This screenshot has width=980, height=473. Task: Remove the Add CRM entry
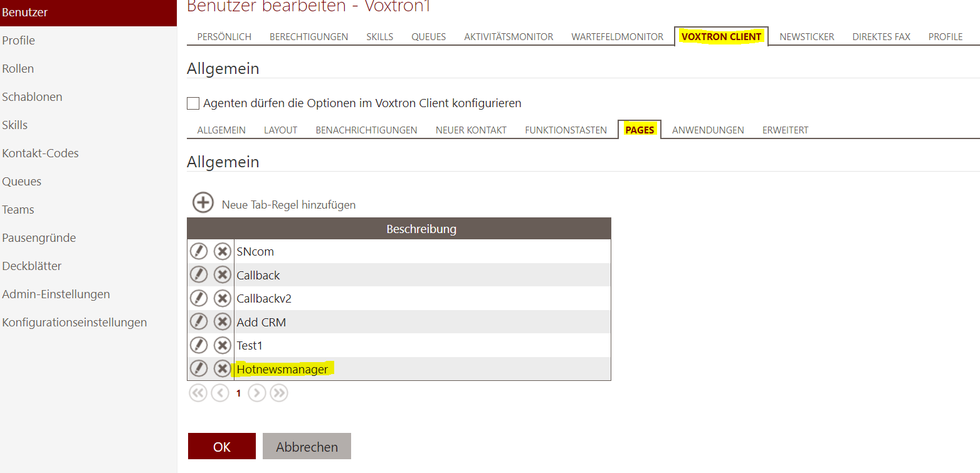click(x=222, y=322)
